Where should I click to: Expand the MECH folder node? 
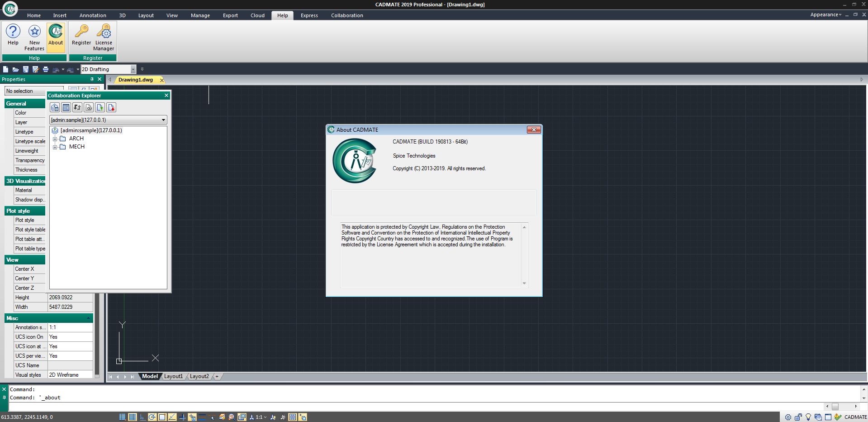(x=55, y=147)
